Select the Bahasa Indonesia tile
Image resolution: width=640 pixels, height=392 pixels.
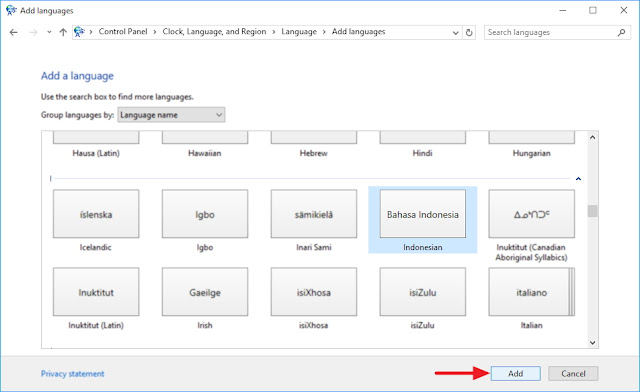[423, 220]
